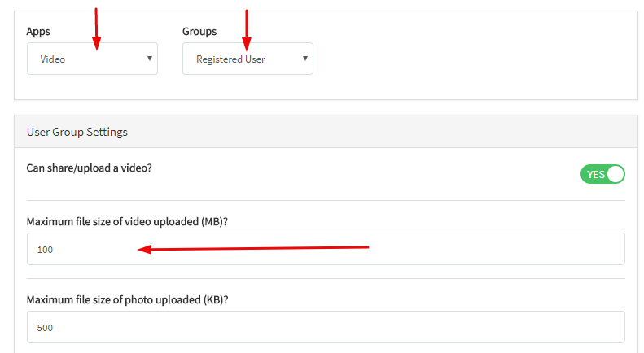Screen dimensions: 644x353
Task: Focus the maximum video file size field
Action: click(x=326, y=249)
